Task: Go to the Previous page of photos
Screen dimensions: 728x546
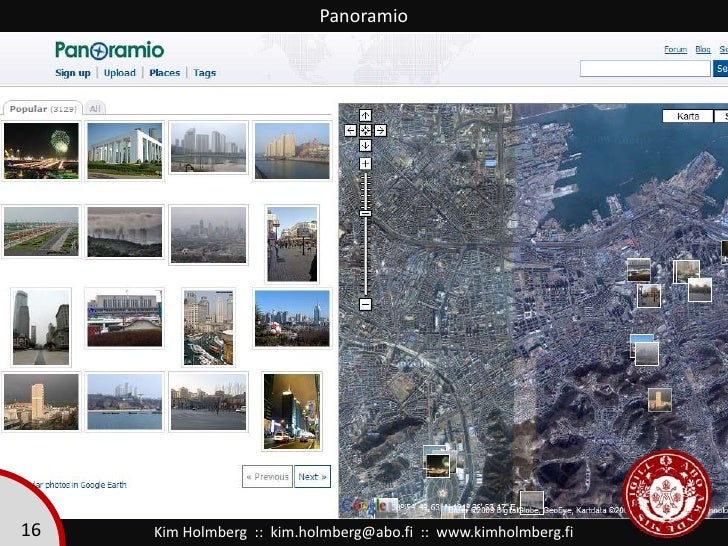Action: pyautogui.click(x=267, y=476)
